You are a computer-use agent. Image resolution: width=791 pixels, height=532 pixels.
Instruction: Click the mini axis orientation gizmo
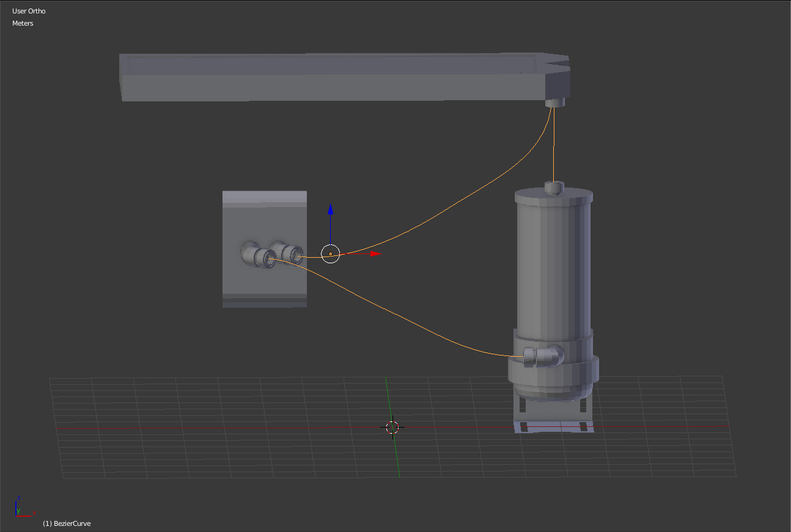pos(21,508)
